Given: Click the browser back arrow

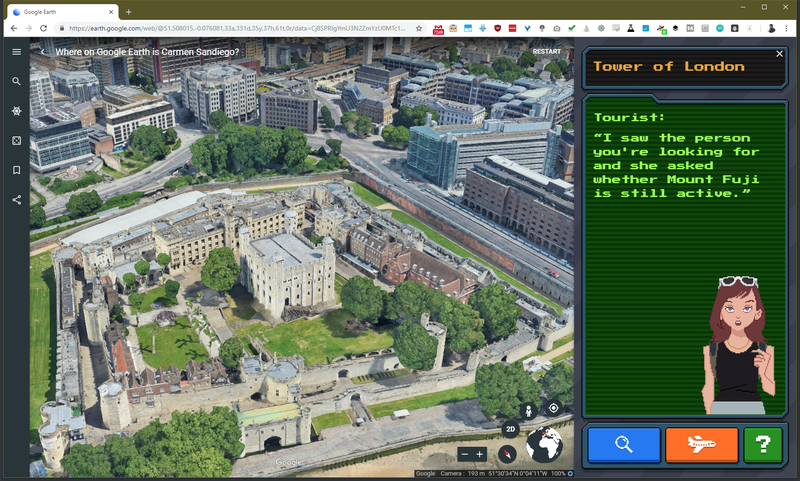Looking at the screenshot, I should pos(14,29).
